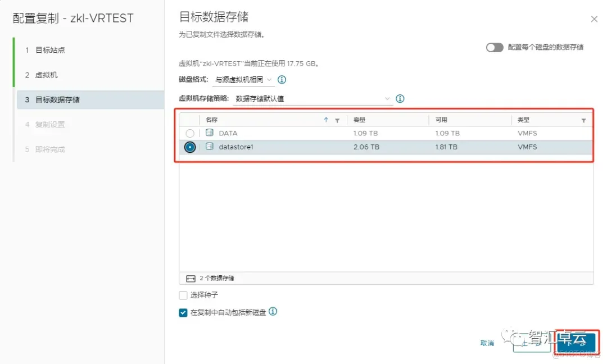Screen dimensions: 607x364
Task: Click the datastore icon in the datastore1 row
Action: click(210, 147)
